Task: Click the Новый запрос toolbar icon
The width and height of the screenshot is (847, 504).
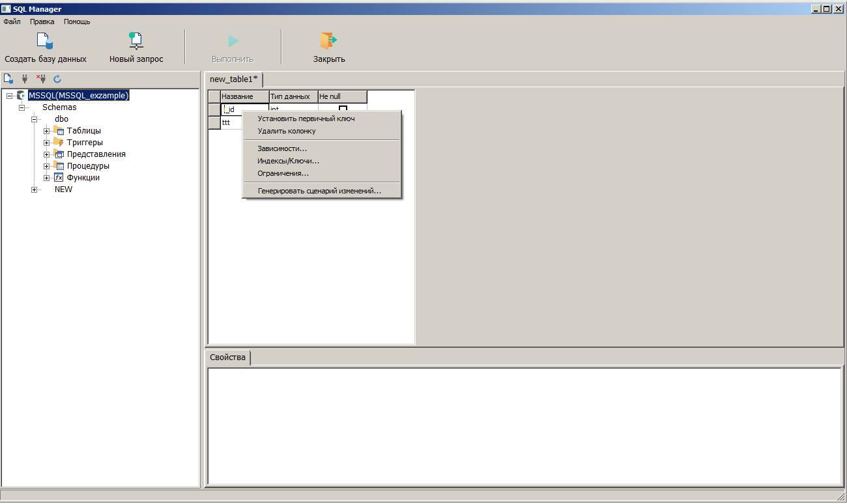Action: pyautogui.click(x=136, y=41)
